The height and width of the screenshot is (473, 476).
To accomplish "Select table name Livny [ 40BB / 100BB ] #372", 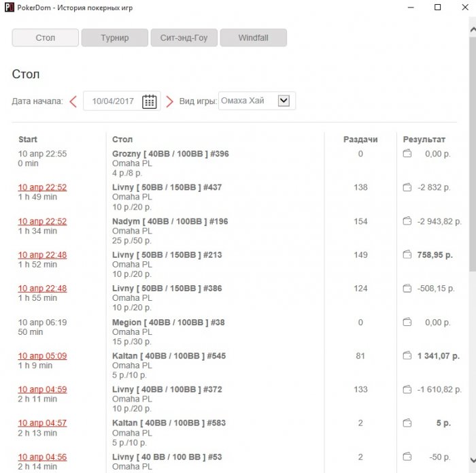I will pyautogui.click(x=167, y=389).
